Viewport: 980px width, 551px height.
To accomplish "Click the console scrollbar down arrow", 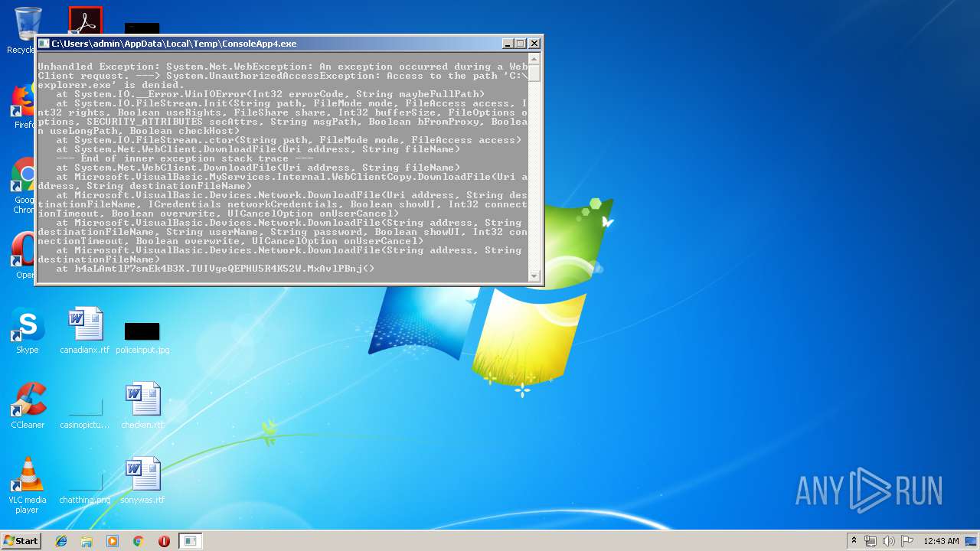I will (x=534, y=275).
